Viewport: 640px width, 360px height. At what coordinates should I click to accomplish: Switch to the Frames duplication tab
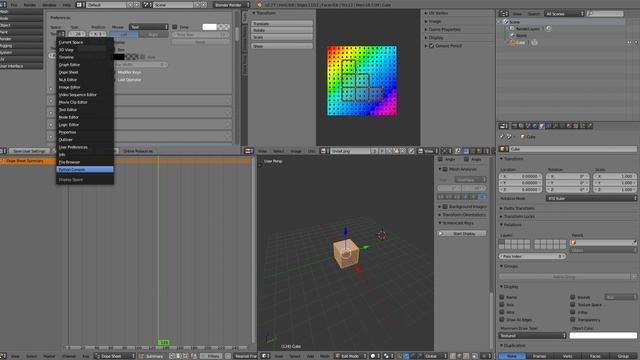pyautogui.click(x=539, y=356)
